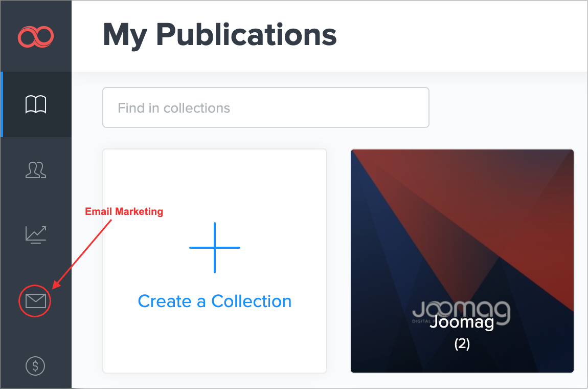Click the blue plus icon
588x389 pixels.
tap(215, 248)
